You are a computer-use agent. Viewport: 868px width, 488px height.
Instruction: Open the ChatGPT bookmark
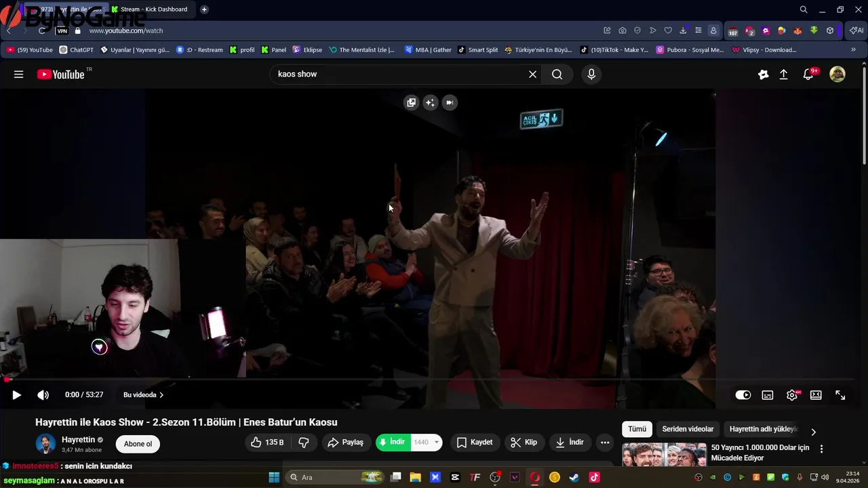click(x=77, y=49)
